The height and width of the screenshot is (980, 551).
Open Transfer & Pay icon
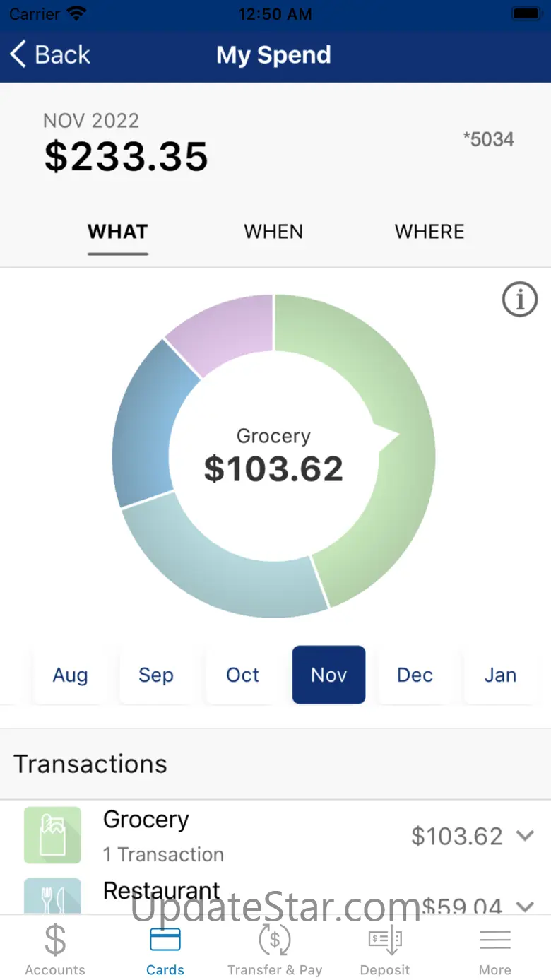pos(275,940)
